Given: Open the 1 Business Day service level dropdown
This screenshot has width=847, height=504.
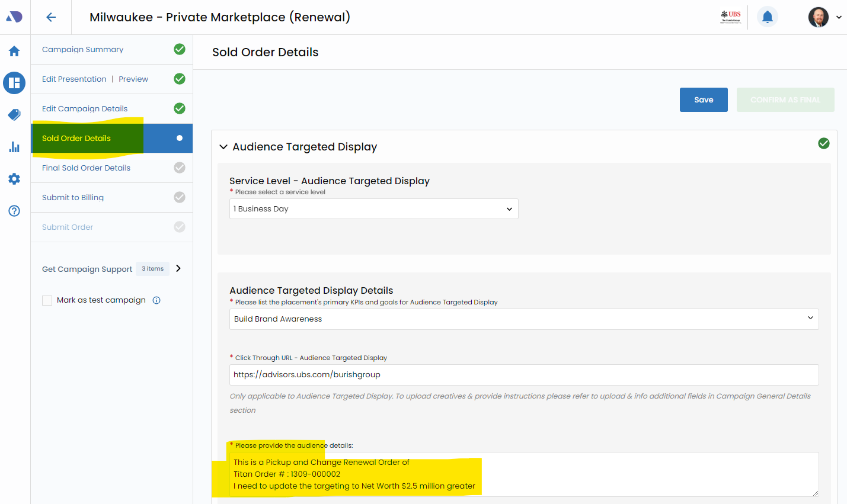Looking at the screenshot, I should (x=373, y=209).
